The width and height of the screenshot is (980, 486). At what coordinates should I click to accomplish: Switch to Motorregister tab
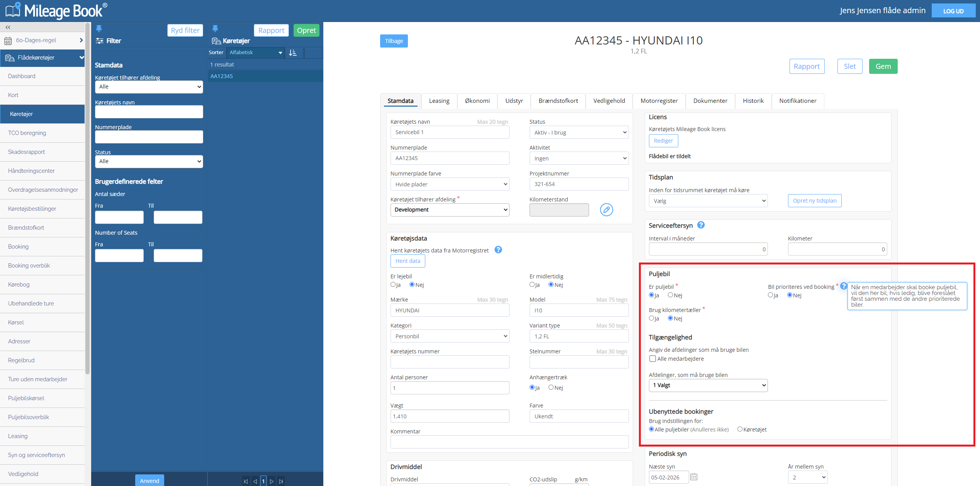(x=659, y=101)
